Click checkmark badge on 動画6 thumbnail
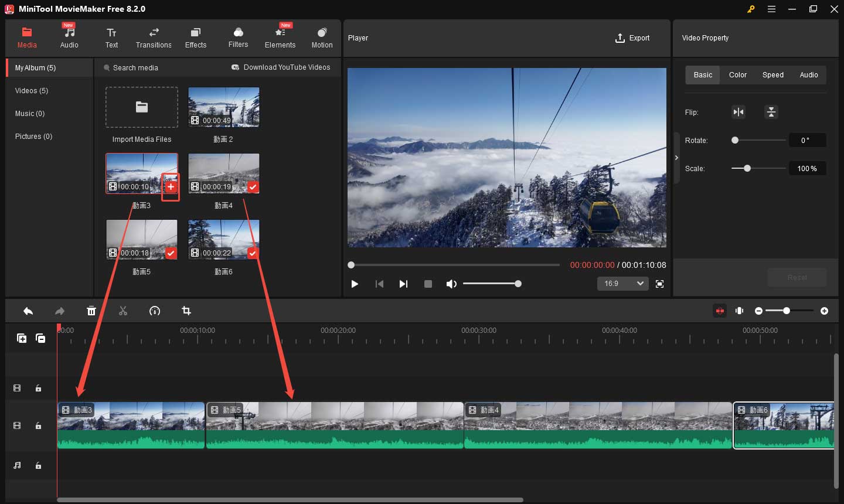This screenshot has width=844, height=504. point(253,253)
